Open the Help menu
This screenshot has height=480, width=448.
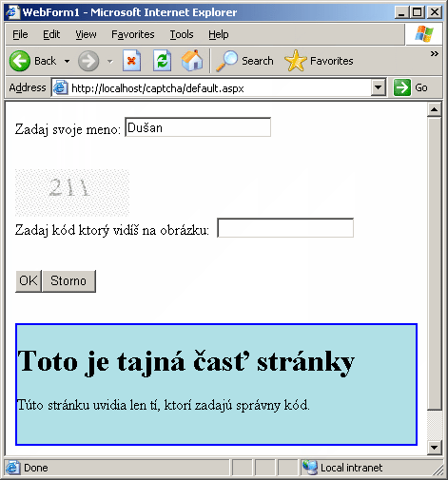(x=219, y=34)
